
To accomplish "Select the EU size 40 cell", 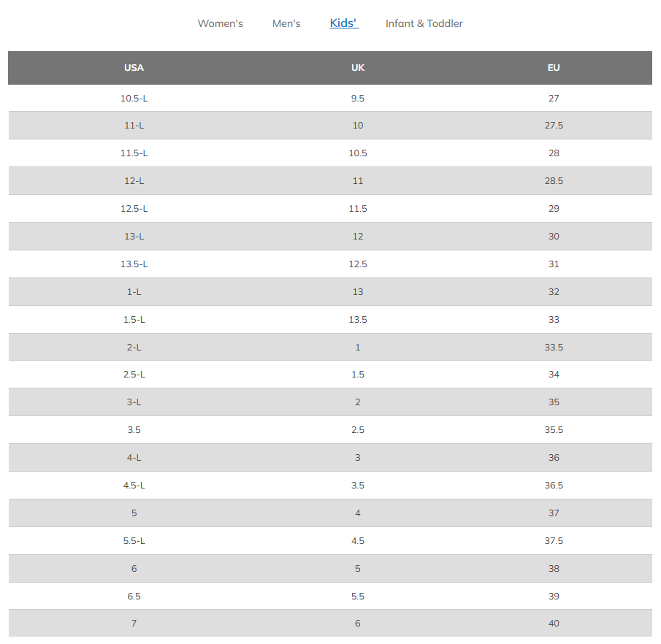I will [554, 624].
